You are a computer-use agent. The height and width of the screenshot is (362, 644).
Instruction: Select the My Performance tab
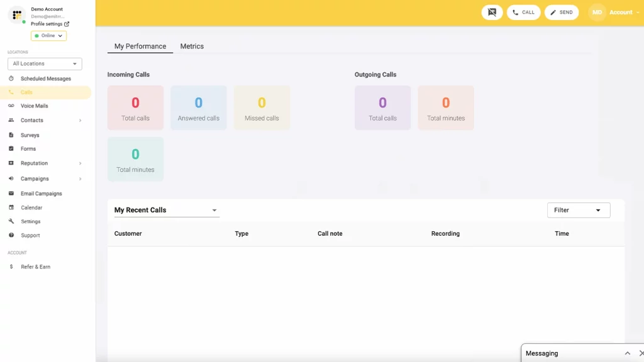pos(140,47)
